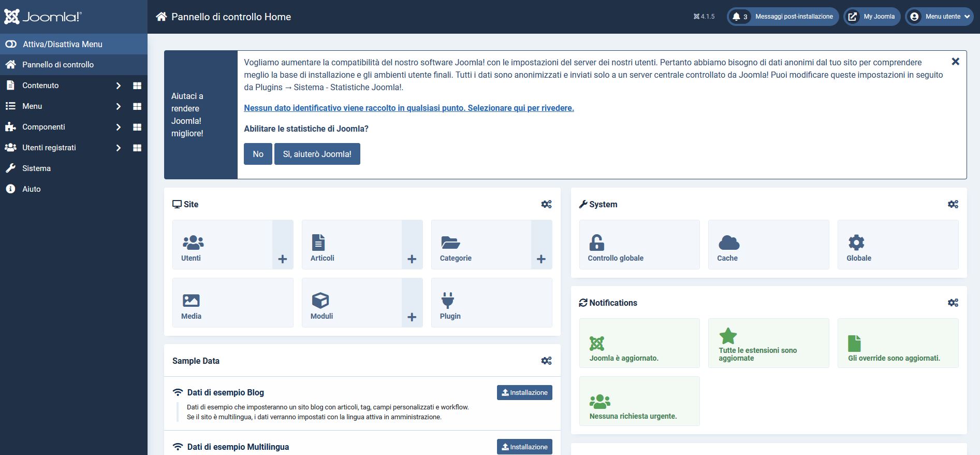The image size is (980, 455).
Task: Click Nessuna richiesta urgente tile
Action: coord(639,401)
